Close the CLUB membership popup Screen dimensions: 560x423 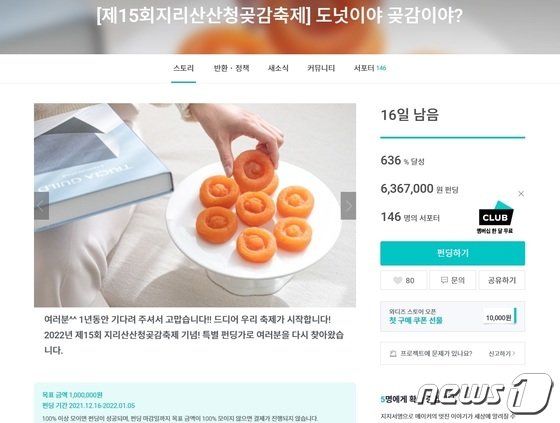pos(521,194)
